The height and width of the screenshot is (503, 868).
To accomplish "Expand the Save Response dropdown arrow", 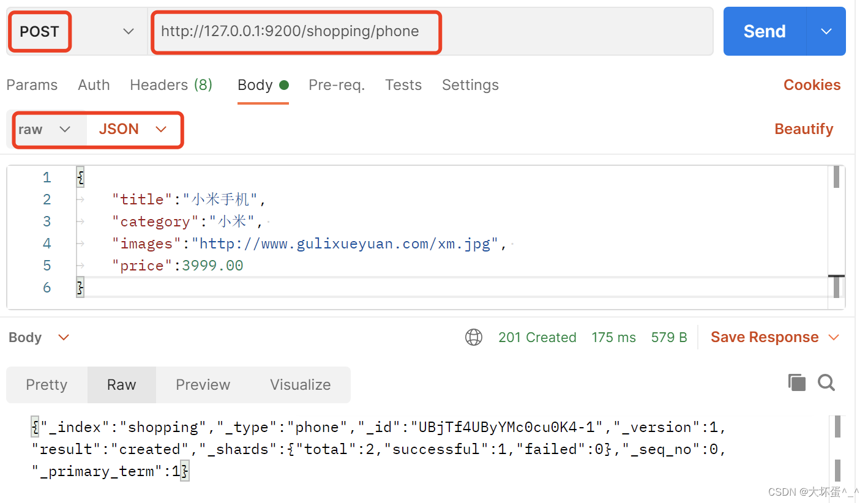I will click(x=833, y=337).
